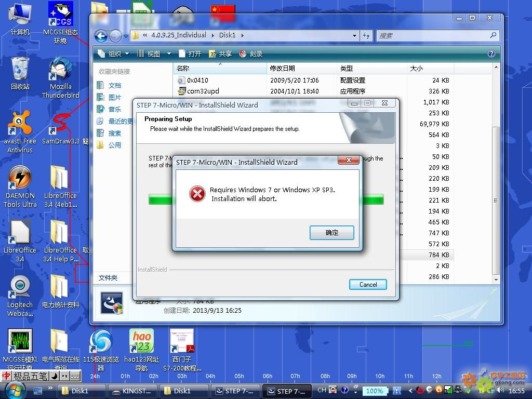
Task: Click 打开 in Explorer toolbar
Action: tap(190, 54)
